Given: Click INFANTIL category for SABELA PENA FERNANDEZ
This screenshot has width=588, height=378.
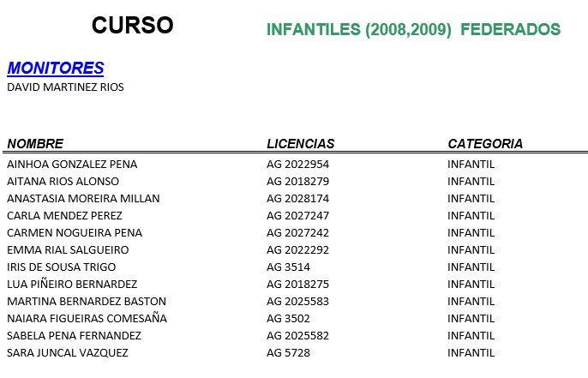Looking at the screenshot, I should 471,336.
